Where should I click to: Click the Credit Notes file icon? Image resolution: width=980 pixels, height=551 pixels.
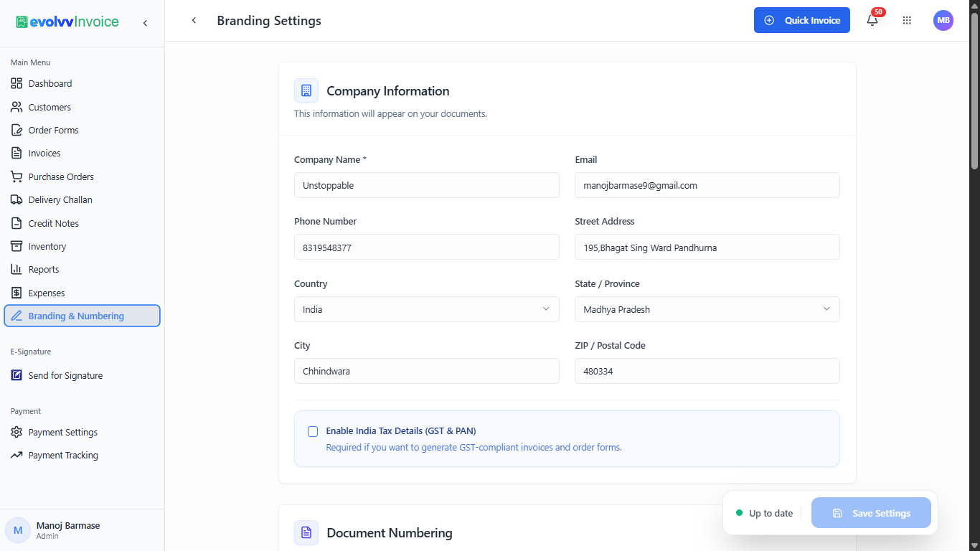pyautogui.click(x=17, y=223)
